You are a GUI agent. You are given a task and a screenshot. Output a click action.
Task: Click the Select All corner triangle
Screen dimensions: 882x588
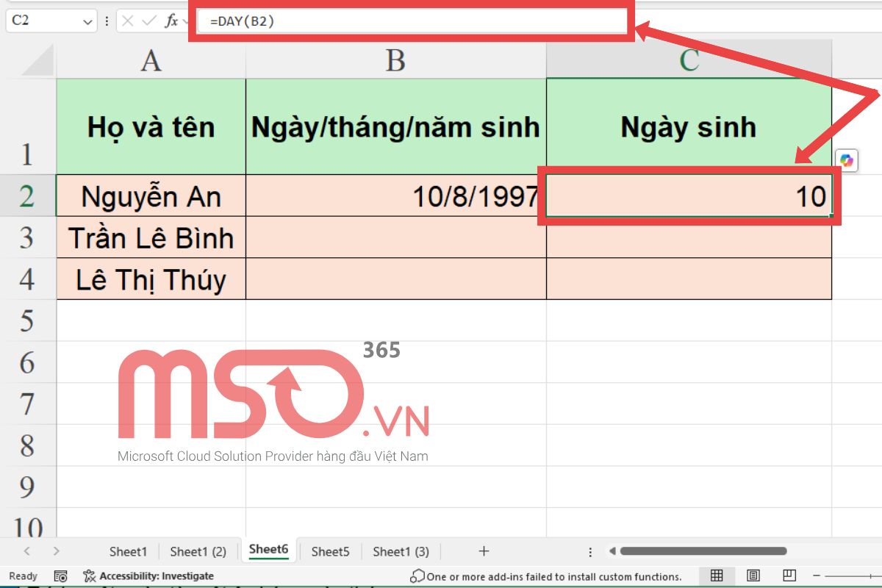[37, 59]
